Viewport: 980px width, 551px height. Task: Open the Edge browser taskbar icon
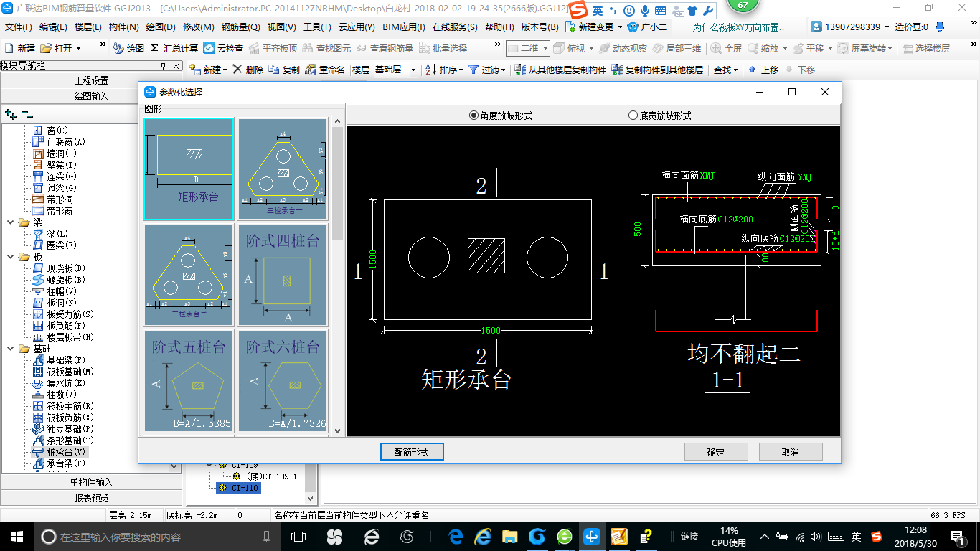(x=456, y=537)
